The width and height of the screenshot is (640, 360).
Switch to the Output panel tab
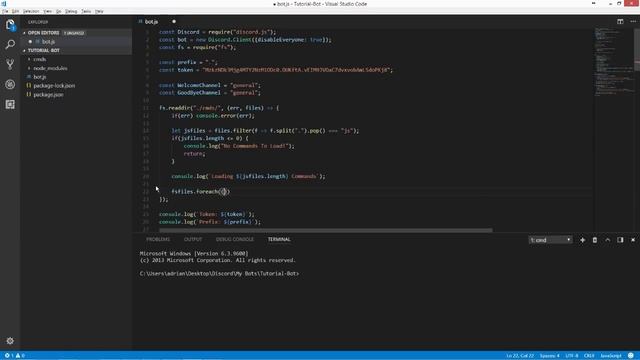point(193,239)
